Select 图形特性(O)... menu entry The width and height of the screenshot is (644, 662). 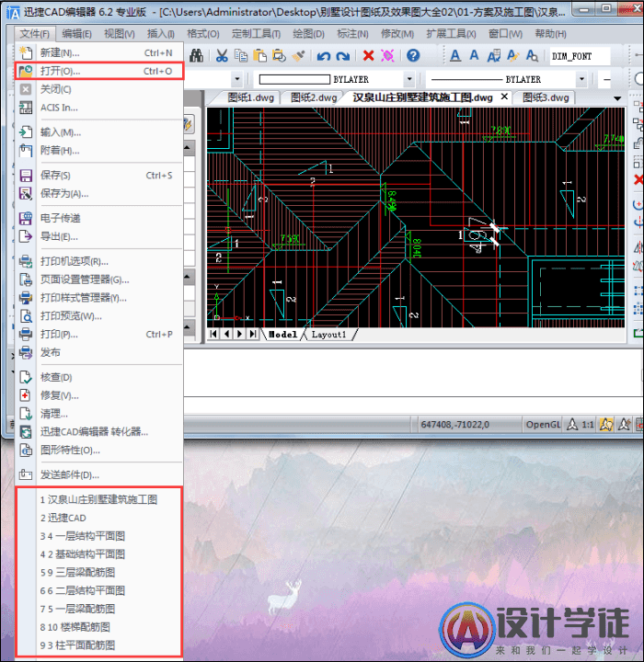99,450
